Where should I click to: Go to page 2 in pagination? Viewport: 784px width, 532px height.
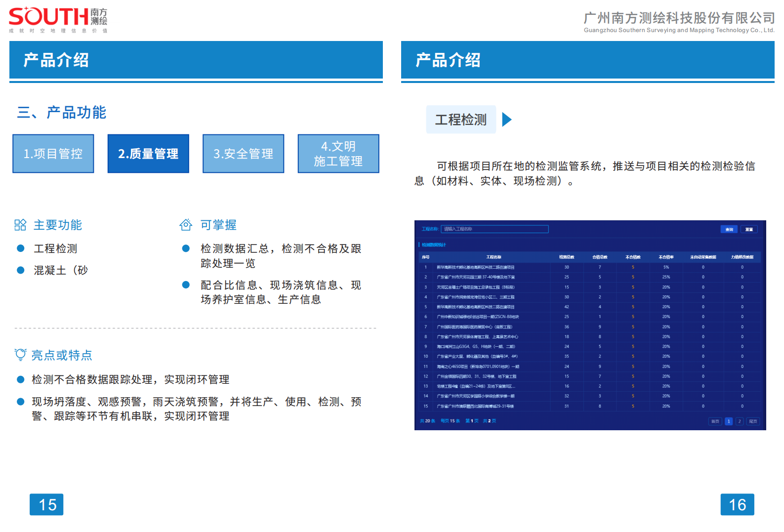740,421
